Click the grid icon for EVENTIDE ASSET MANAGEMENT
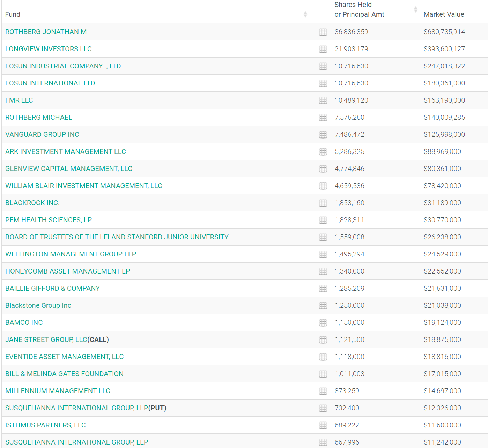The image size is (488, 448). (323, 357)
